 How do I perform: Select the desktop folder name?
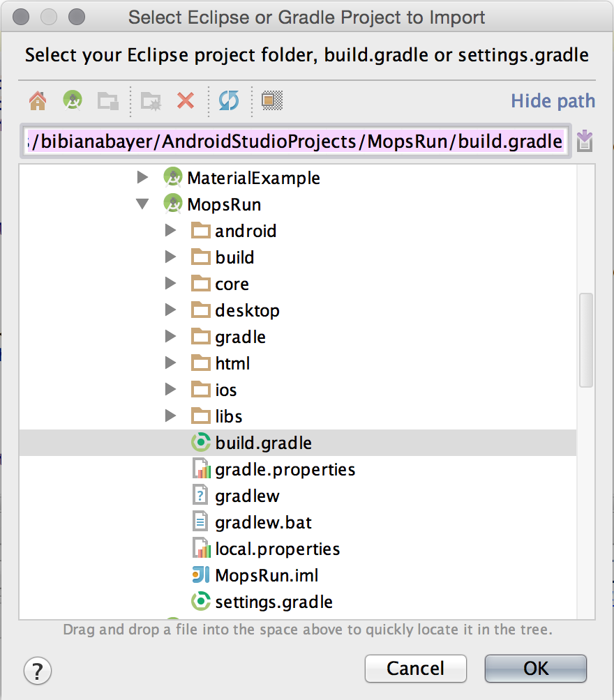[247, 311]
